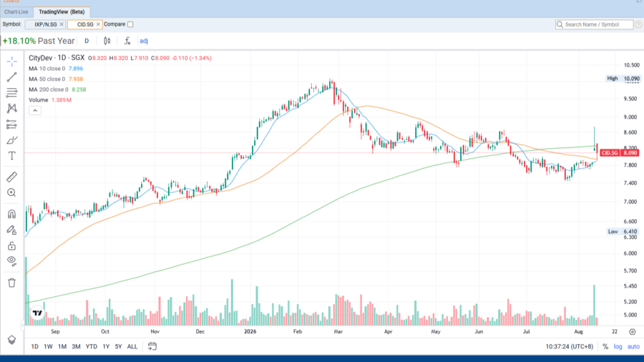The height and width of the screenshot is (362, 644).
Task: Open the D interval dropdown
Action: coord(87,41)
